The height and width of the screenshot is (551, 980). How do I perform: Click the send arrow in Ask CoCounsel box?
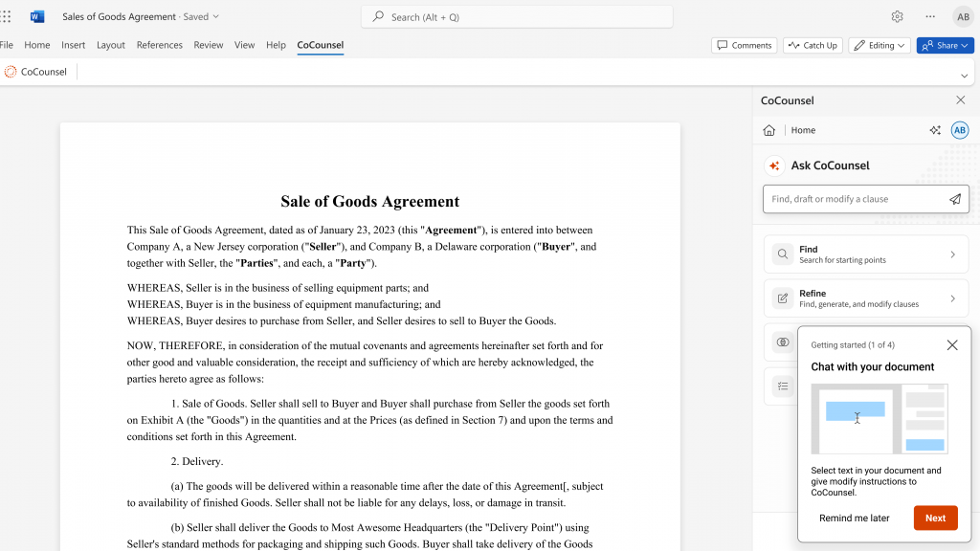click(x=954, y=199)
